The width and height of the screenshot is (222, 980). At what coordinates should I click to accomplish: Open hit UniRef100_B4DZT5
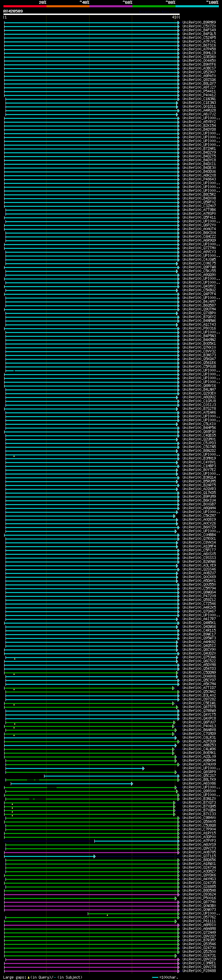199,156
